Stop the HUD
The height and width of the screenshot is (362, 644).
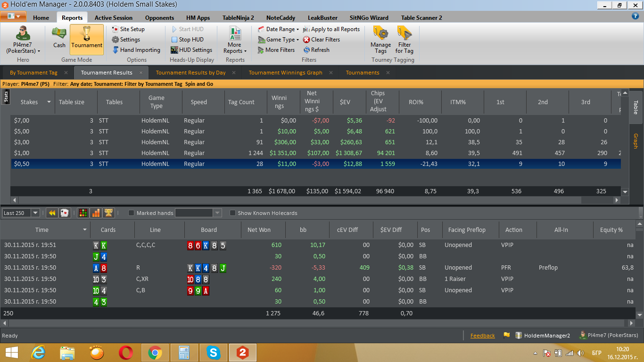187,40
